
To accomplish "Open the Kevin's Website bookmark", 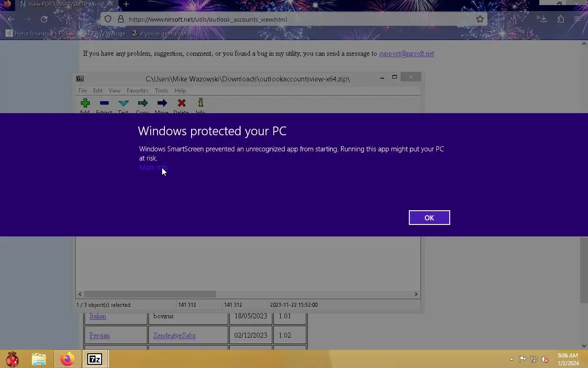I will pyautogui.click(x=102, y=34).
